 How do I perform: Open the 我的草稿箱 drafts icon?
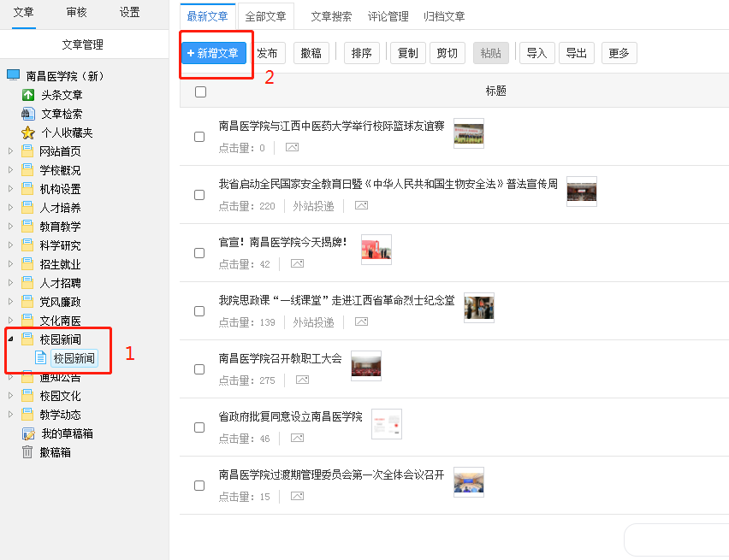[28, 433]
